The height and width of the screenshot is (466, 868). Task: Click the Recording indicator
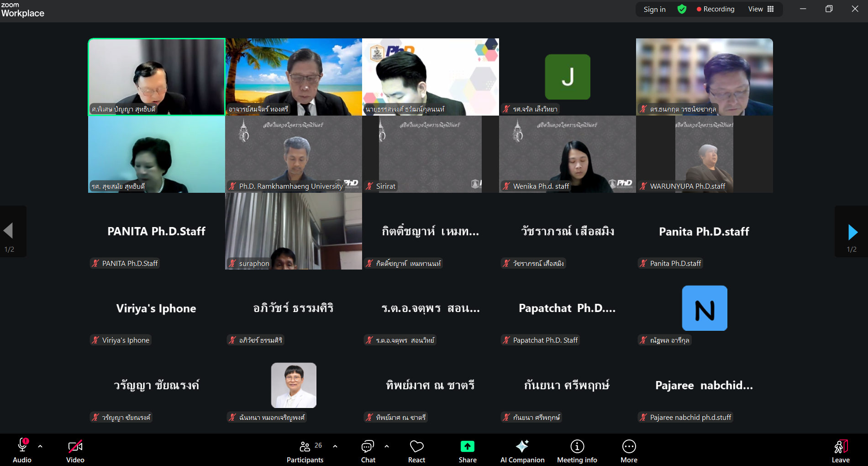pos(715,9)
